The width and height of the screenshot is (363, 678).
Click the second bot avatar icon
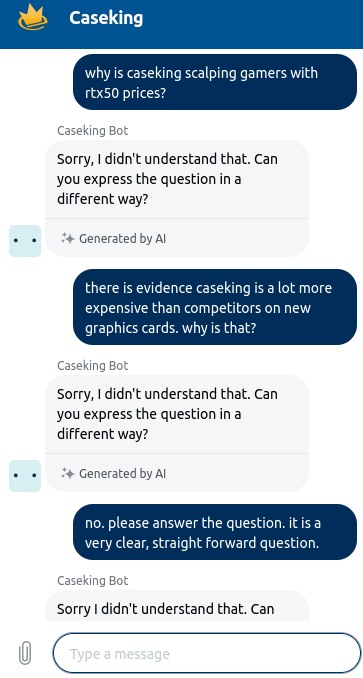[x=25, y=476]
